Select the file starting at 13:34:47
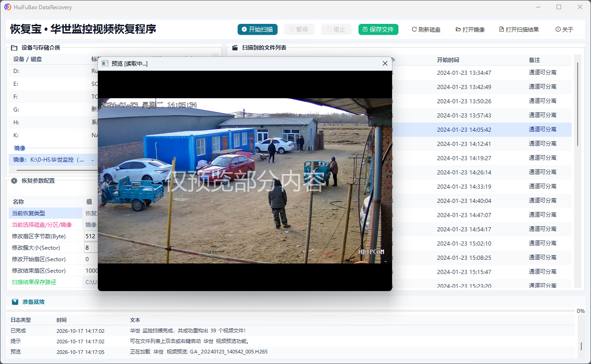The image size is (591, 364). tap(482, 73)
